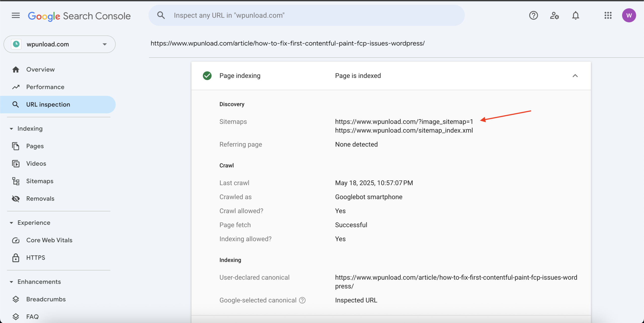The width and height of the screenshot is (644, 323).
Task: Collapse the Indexing sidebar section
Action: tap(11, 129)
